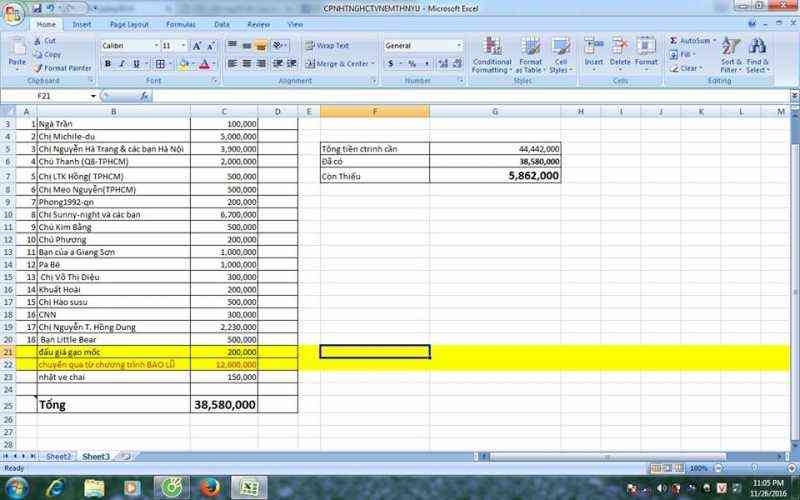Click the Delete cells icon
Viewport: 800px width, 500px height.
pos(620,46)
